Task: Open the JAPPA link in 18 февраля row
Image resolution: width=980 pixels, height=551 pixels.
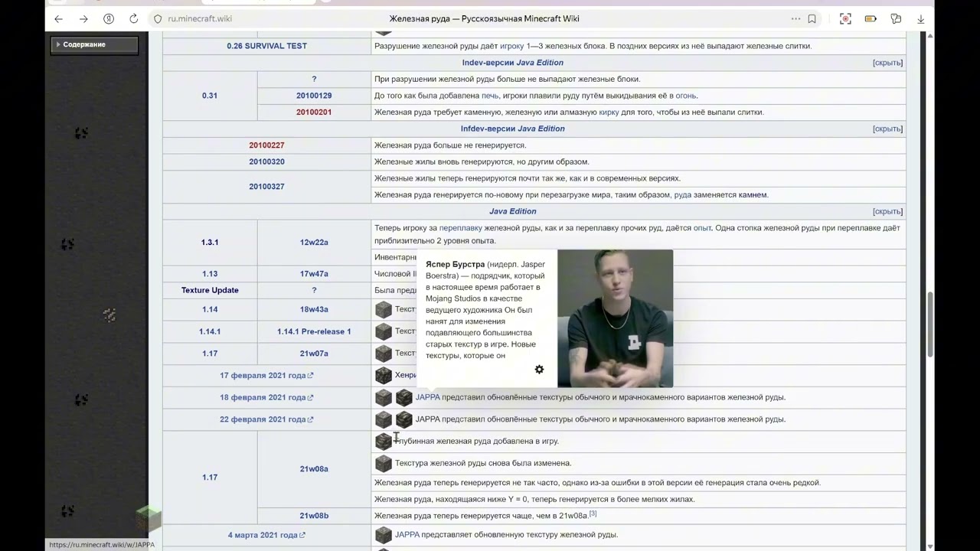Action: coord(427,397)
